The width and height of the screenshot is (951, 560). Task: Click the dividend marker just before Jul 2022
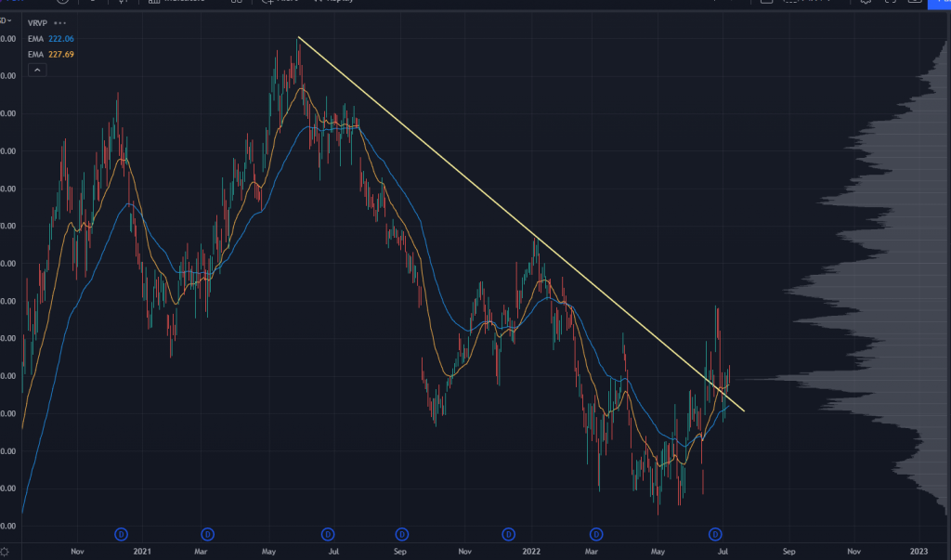(715, 535)
